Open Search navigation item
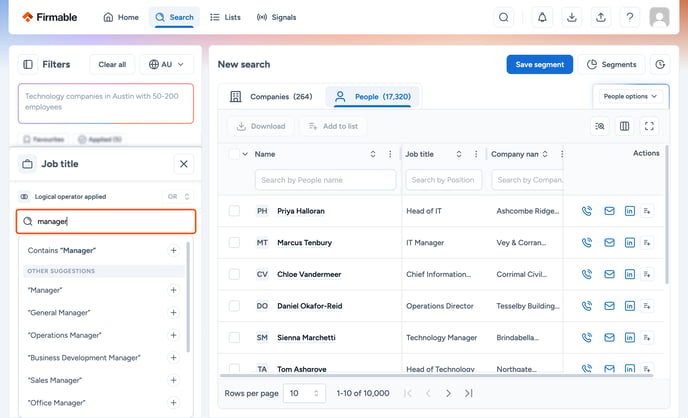Screen dimensions: 688x418 (x=174, y=18)
